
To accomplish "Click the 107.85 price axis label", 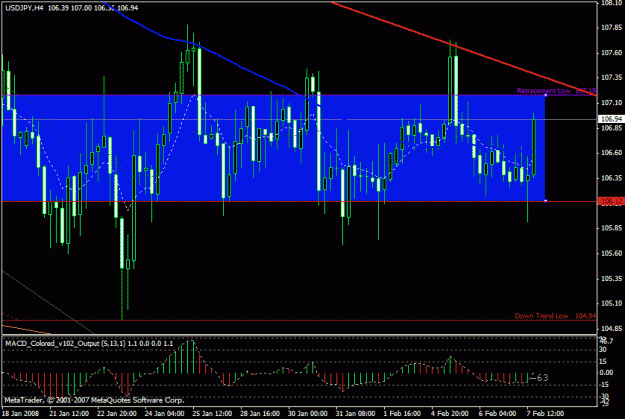I will pyautogui.click(x=611, y=28).
